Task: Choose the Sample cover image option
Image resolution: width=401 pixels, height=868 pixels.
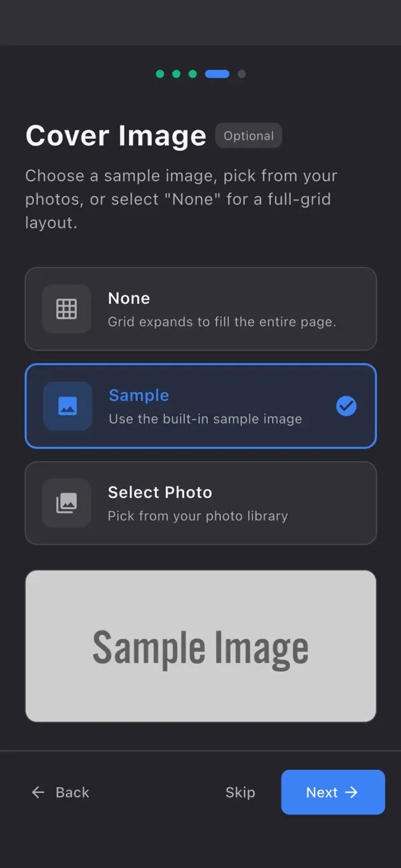Action: click(x=200, y=406)
